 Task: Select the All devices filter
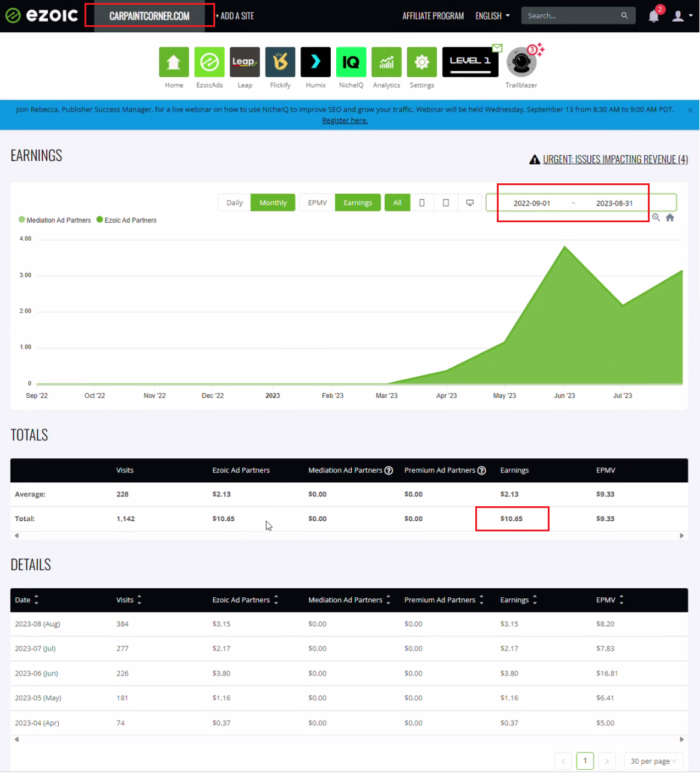(397, 203)
